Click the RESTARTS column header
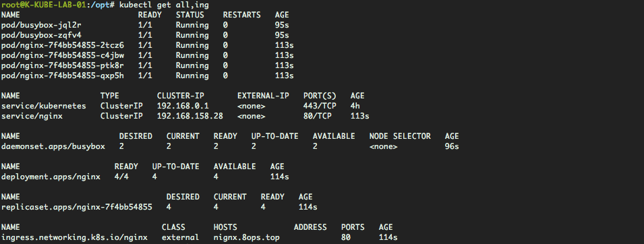The image size is (644, 244). (x=242, y=15)
